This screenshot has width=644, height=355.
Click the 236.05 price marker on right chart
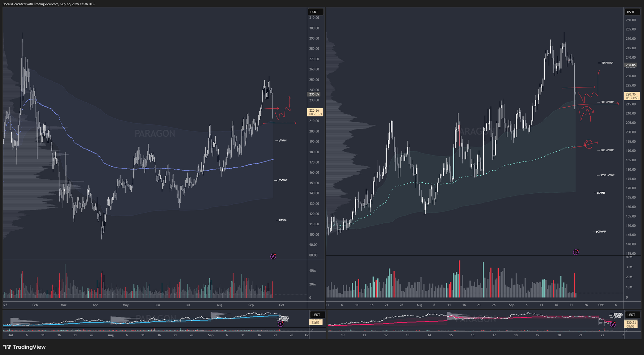coord(631,65)
